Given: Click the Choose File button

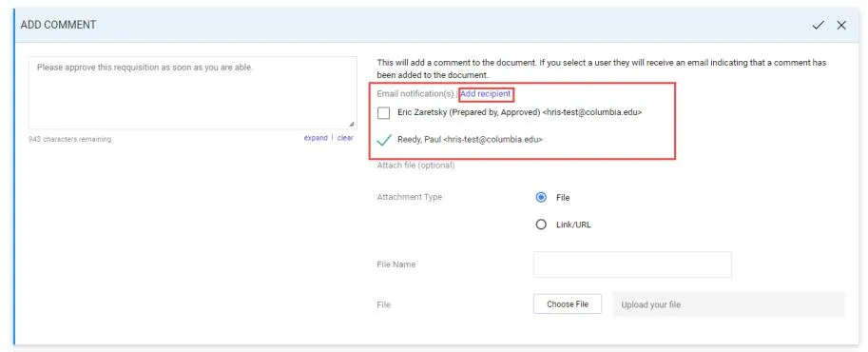Looking at the screenshot, I should [x=568, y=304].
